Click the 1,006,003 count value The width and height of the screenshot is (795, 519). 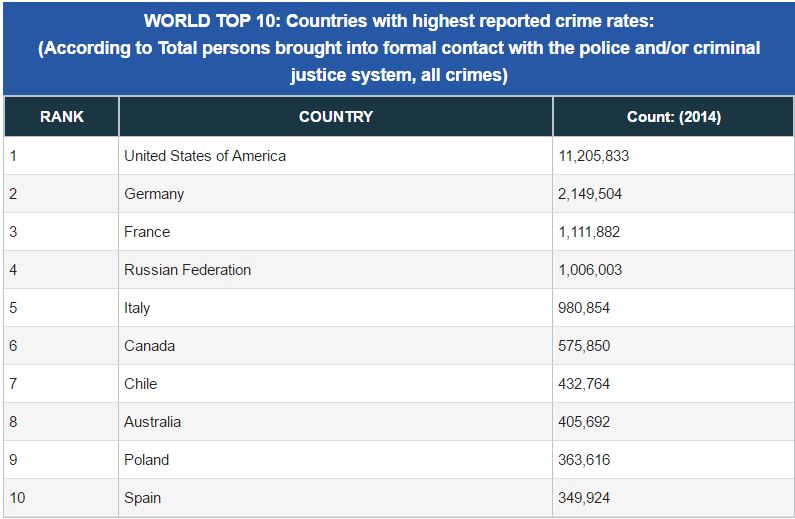click(590, 270)
